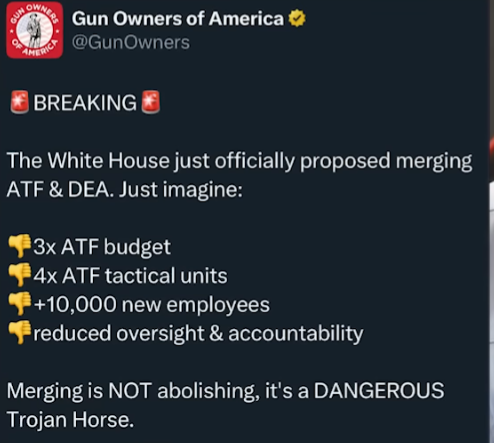Click the siren emoji after BREAKING

pos(151,102)
